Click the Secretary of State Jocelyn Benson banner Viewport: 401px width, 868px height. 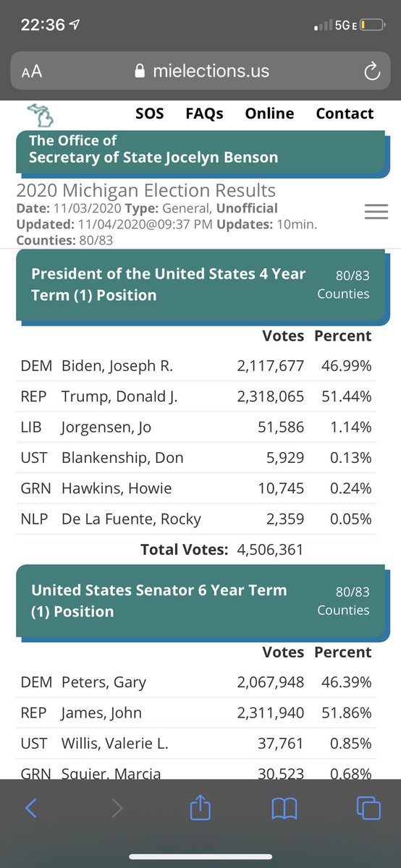click(201, 152)
